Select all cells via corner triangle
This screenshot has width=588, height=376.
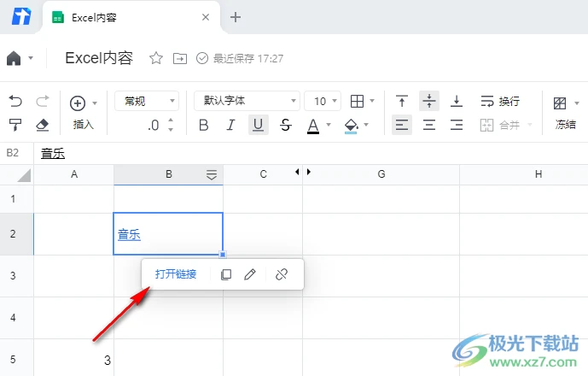tap(24, 175)
